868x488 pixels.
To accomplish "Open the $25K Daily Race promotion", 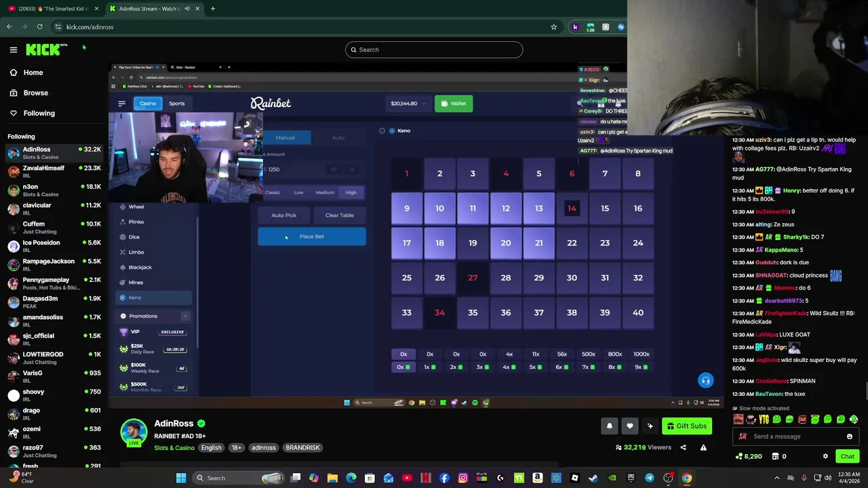I will [x=153, y=349].
